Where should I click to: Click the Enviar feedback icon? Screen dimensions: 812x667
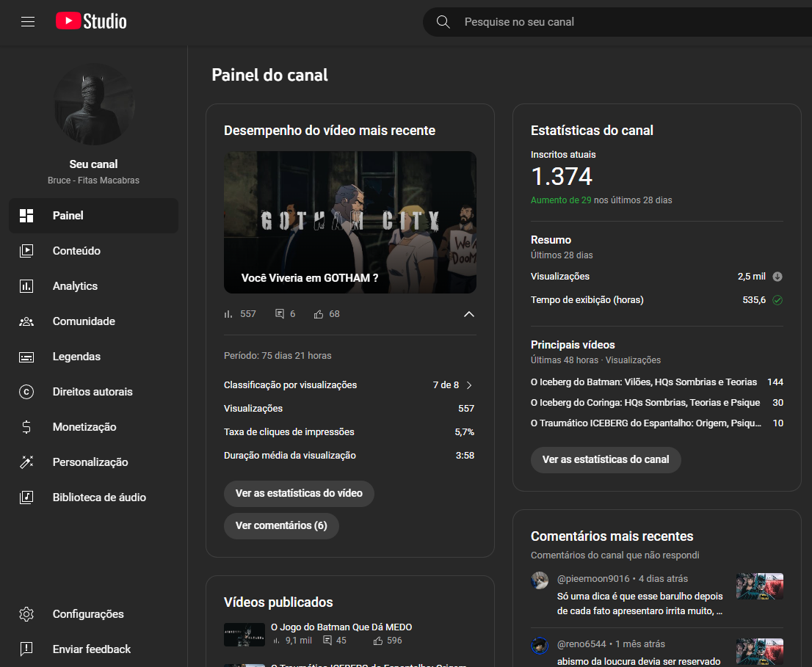[x=26, y=649]
